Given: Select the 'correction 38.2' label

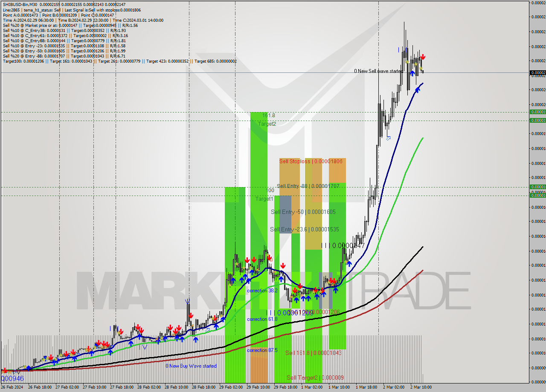Looking at the screenshot, I should [262, 290].
